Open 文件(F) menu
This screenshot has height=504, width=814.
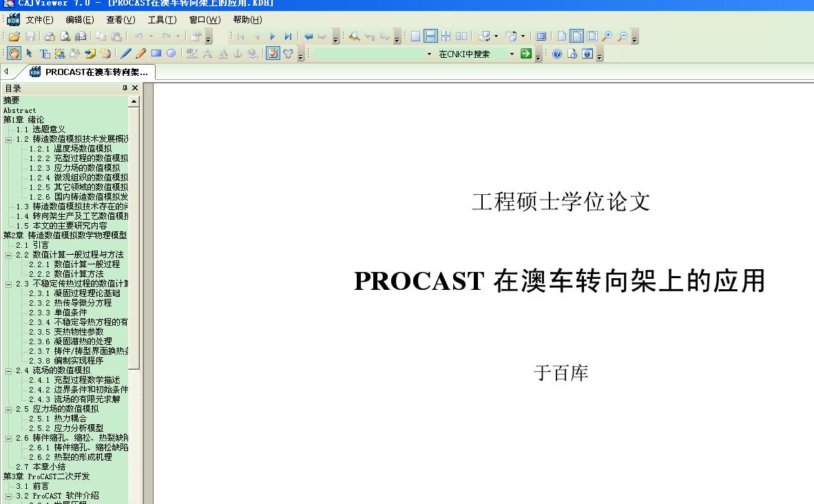[39, 20]
